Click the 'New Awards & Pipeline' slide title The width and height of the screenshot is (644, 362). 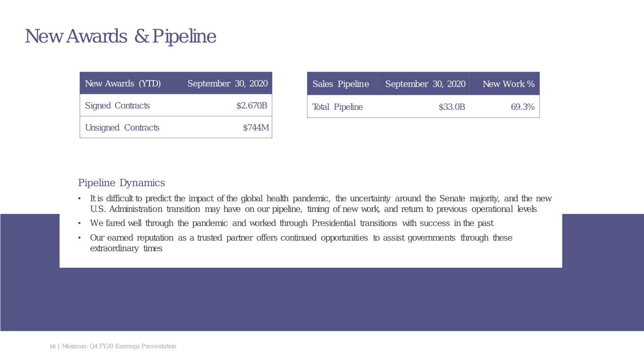pyautogui.click(x=120, y=36)
